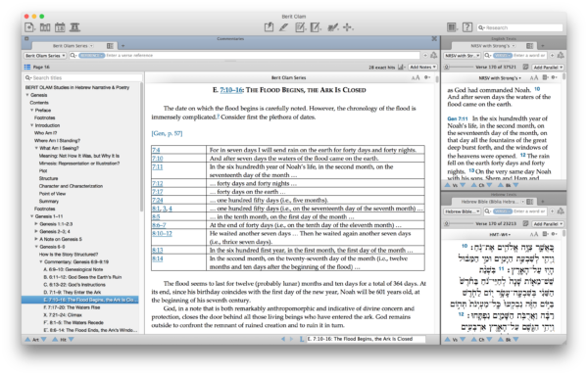Viewport: 588px width, 375px height.
Task: Open the 7:11 verse link in table
Action: (158, 166)
